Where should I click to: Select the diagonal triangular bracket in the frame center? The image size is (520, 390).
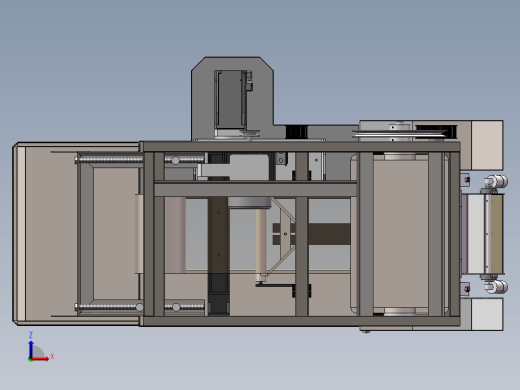283,235
